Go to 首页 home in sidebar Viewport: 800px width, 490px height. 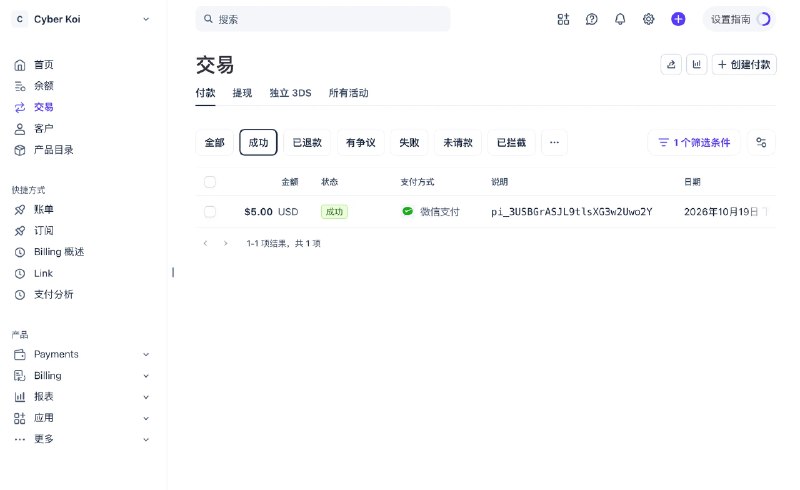(43, 65)
